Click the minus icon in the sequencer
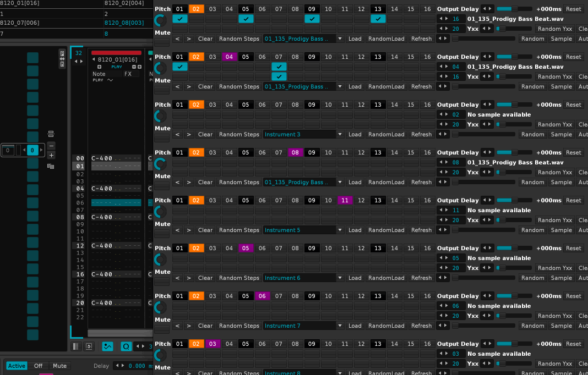The height and width of the screenshot is (375, 588). pos(51,145)
